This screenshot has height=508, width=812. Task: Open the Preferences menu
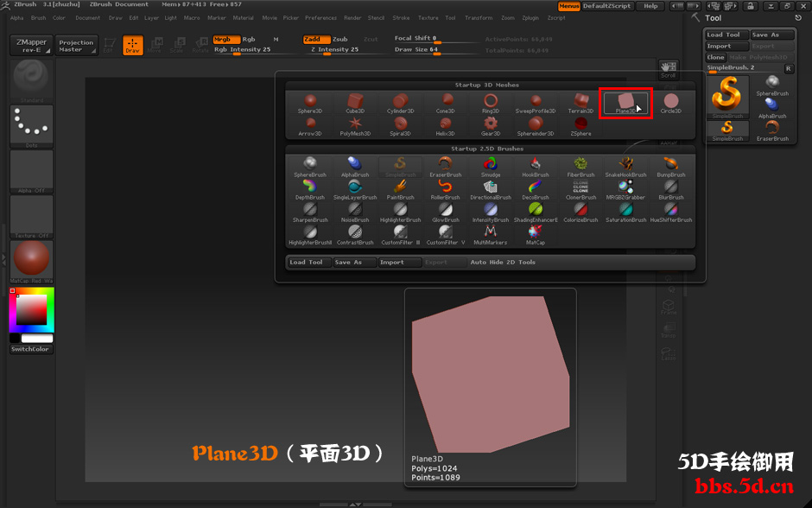(x=320, y=18)
